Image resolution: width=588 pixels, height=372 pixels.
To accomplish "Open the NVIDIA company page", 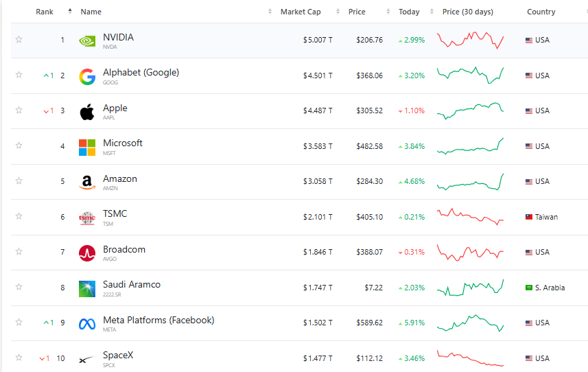I will click(x=118, y=37).
